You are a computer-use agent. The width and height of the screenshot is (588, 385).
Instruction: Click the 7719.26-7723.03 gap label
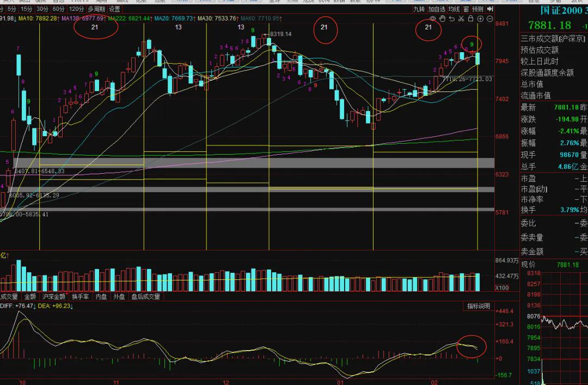click(x=467, y=79)
